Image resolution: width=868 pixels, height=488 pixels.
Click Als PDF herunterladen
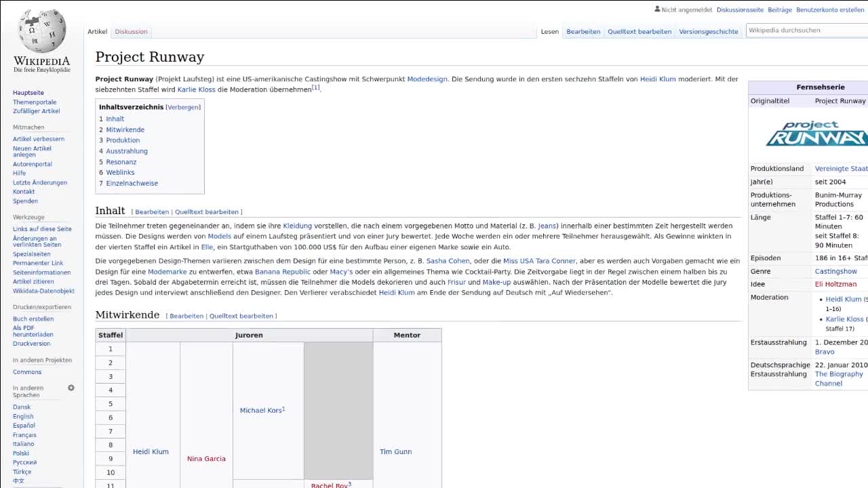click(33, 331)
